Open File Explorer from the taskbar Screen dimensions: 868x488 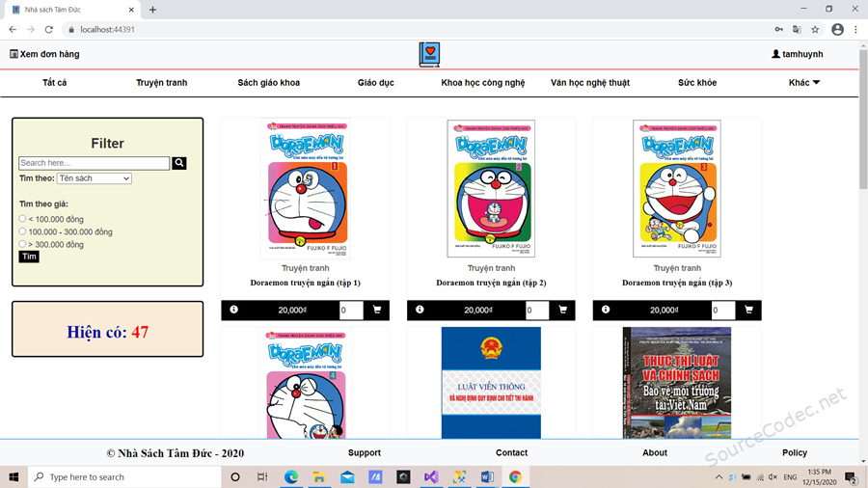coord(319,477)
